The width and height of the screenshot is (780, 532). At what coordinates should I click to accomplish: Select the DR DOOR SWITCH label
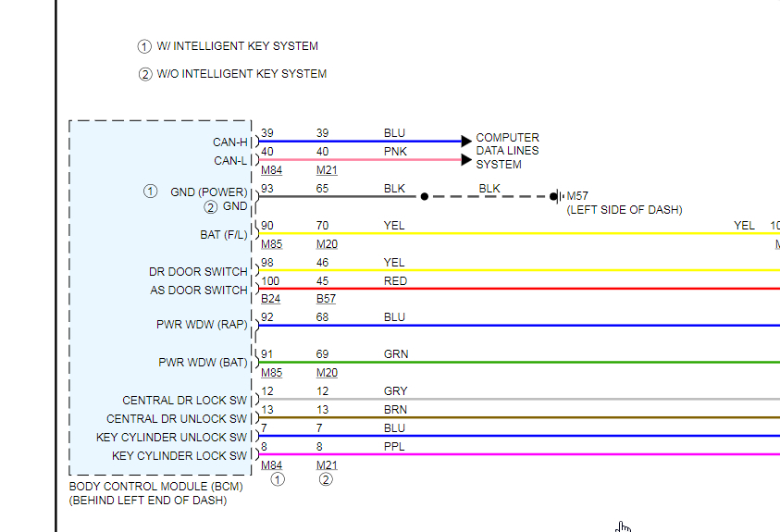pos(198,272)
